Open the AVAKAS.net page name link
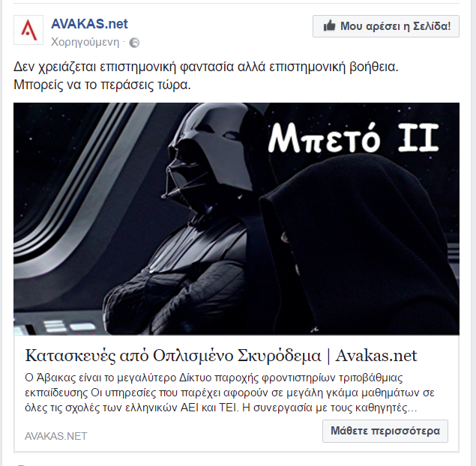 click(x=89, y=24)
